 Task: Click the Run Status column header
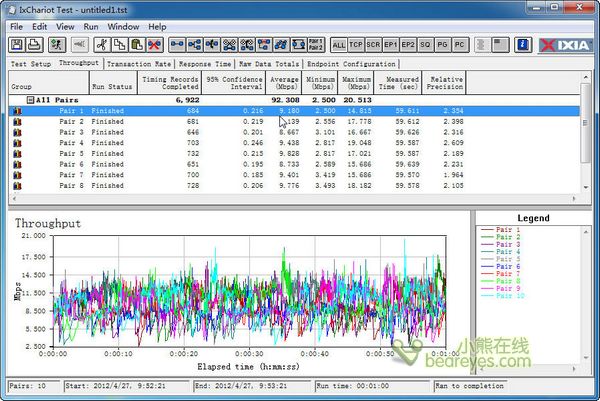(x=113, y=82)
